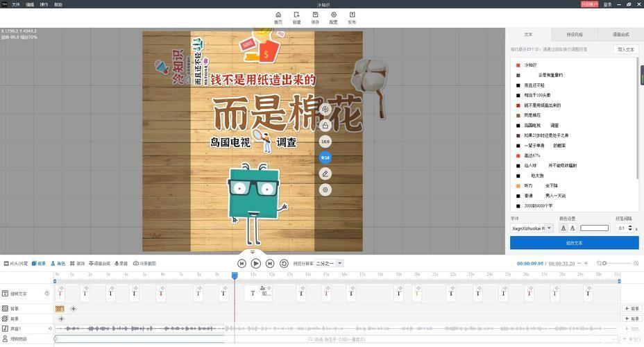Viewport: 644px width, 347px height.
Task: Click the 保存 save icon
Action: pos(315,17)
